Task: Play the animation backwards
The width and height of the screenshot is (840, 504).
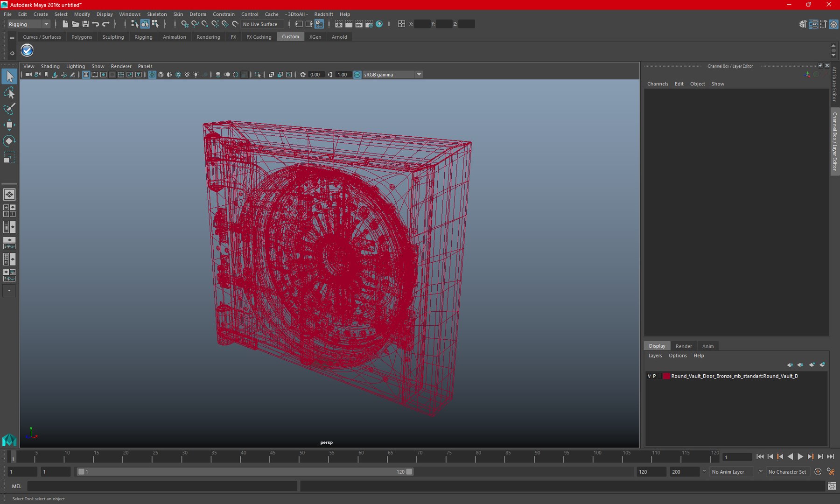Action: click(790, 457)
